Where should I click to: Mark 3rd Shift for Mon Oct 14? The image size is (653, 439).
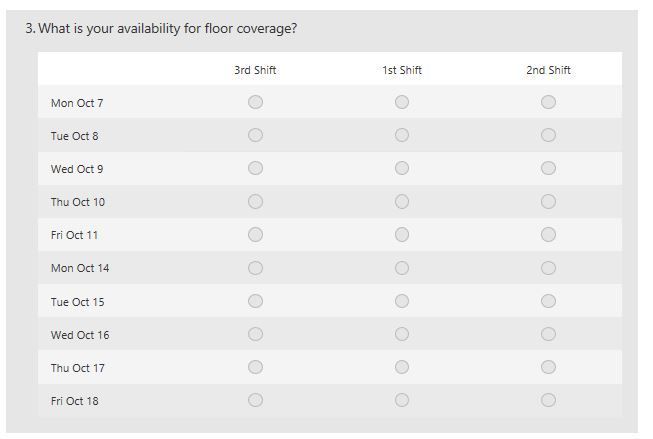click(x=255, y=268)
